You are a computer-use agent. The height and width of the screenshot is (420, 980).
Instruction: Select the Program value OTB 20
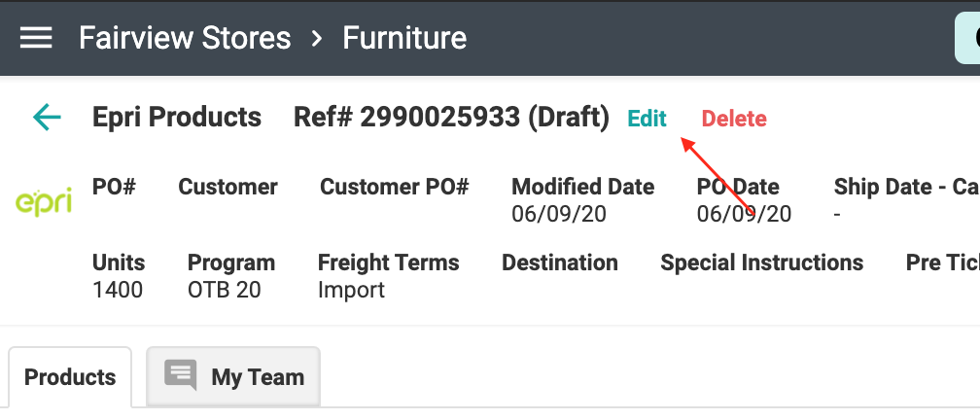(x=225, y=290)
